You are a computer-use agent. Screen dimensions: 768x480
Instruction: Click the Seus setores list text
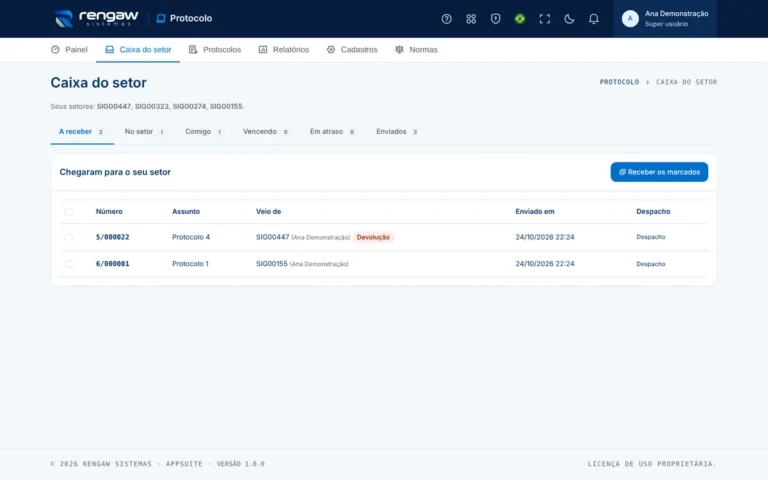[x=147, y=106]
